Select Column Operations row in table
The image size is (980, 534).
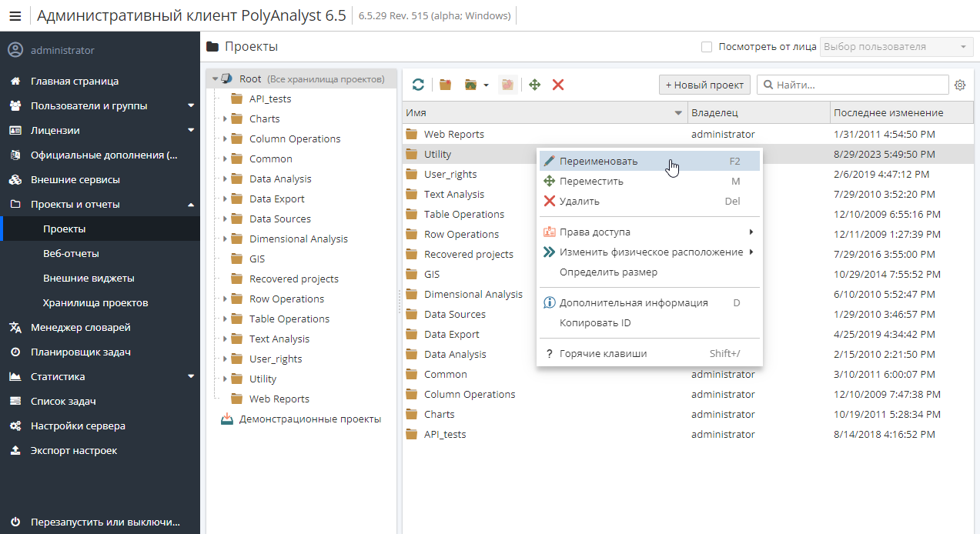[x=687, y=394]
